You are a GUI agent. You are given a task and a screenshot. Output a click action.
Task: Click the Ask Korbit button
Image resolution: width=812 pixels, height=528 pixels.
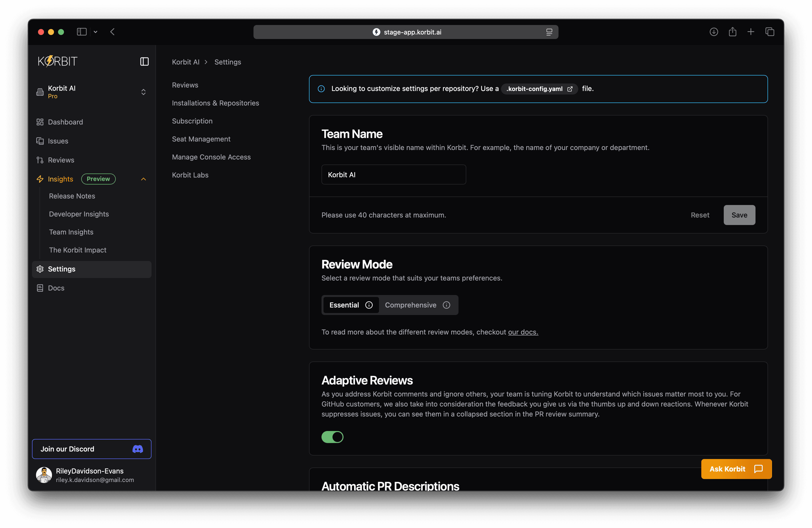736,469
